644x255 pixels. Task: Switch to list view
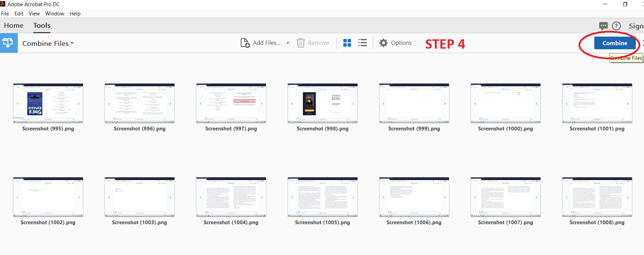click(363, 43)
